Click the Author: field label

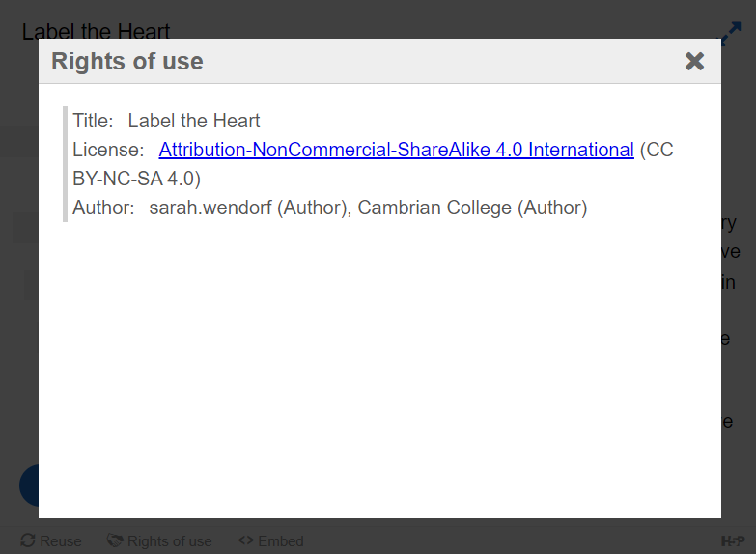pos(103,208)
